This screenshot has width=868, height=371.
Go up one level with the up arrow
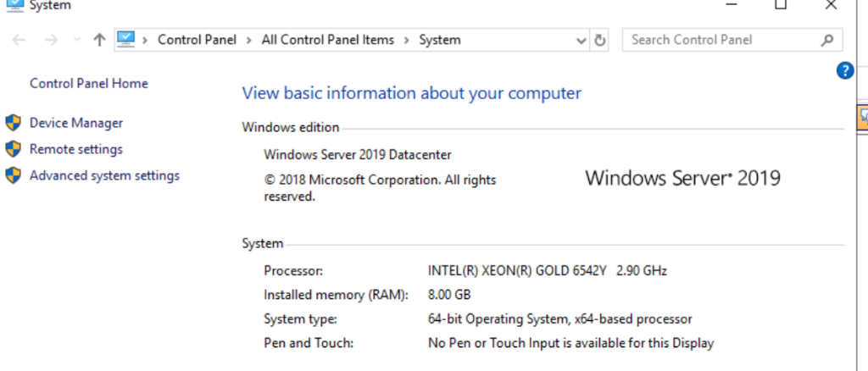point(100,40)
